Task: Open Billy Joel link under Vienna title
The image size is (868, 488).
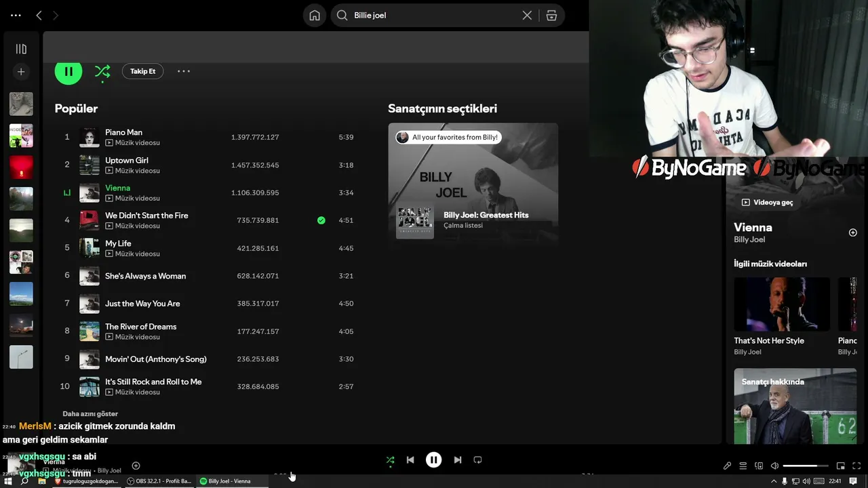Action: click(749, 239)
